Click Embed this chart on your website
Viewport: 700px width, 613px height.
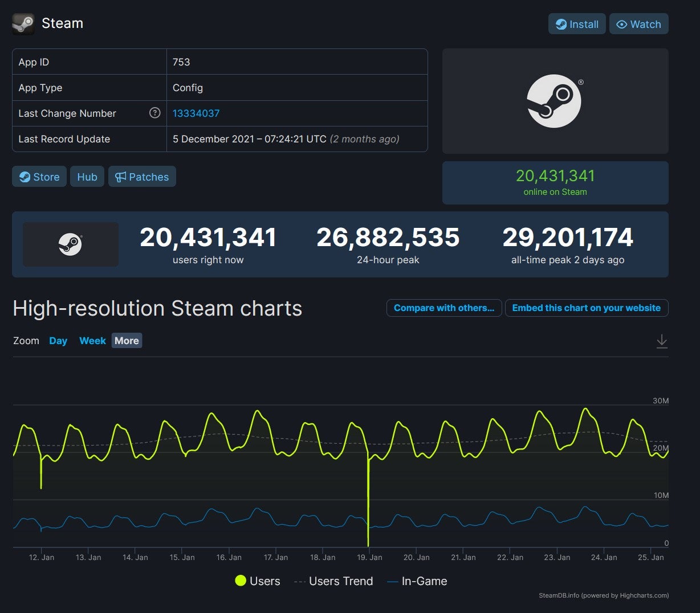click(x=587, y=308)
